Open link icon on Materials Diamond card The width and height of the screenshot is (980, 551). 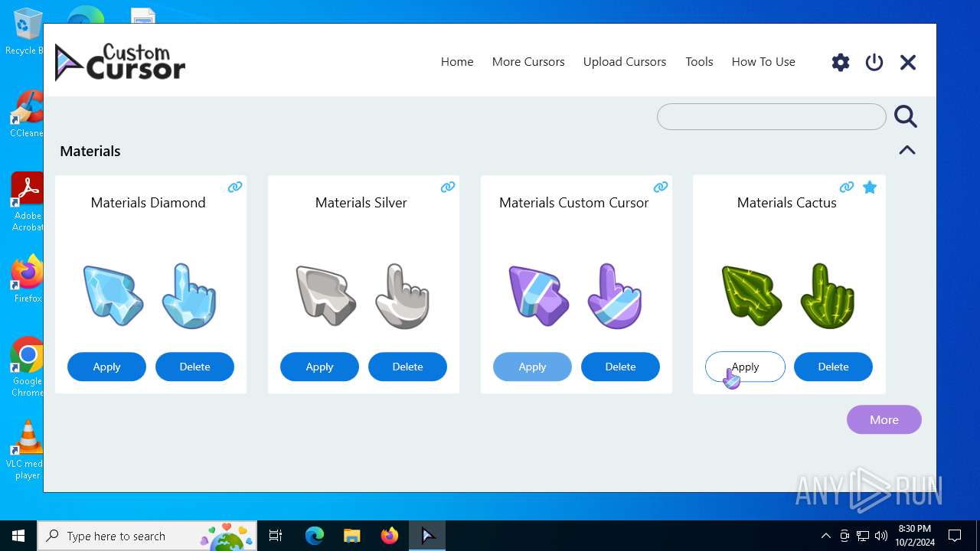tap(235, 187)
